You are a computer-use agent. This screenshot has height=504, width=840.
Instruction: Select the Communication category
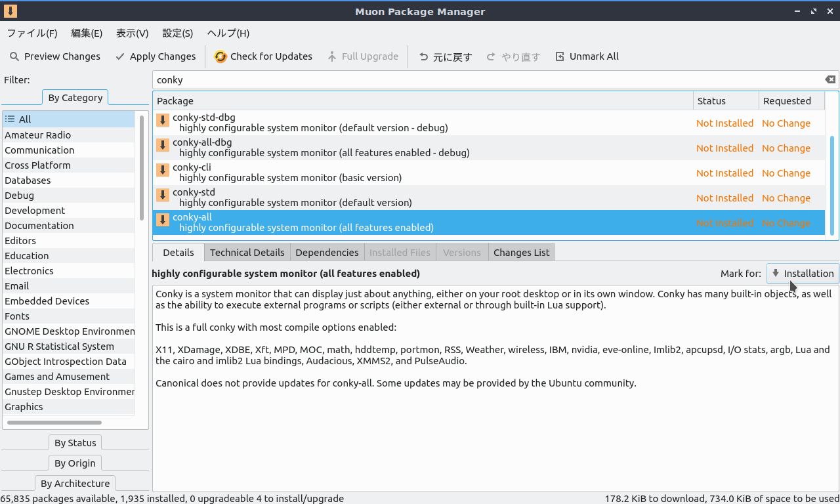[69, 150]
